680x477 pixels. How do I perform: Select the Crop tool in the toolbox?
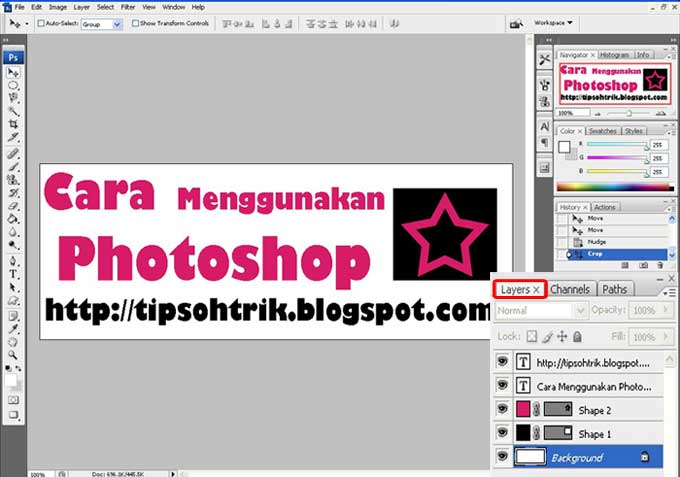tap(13, 124)
